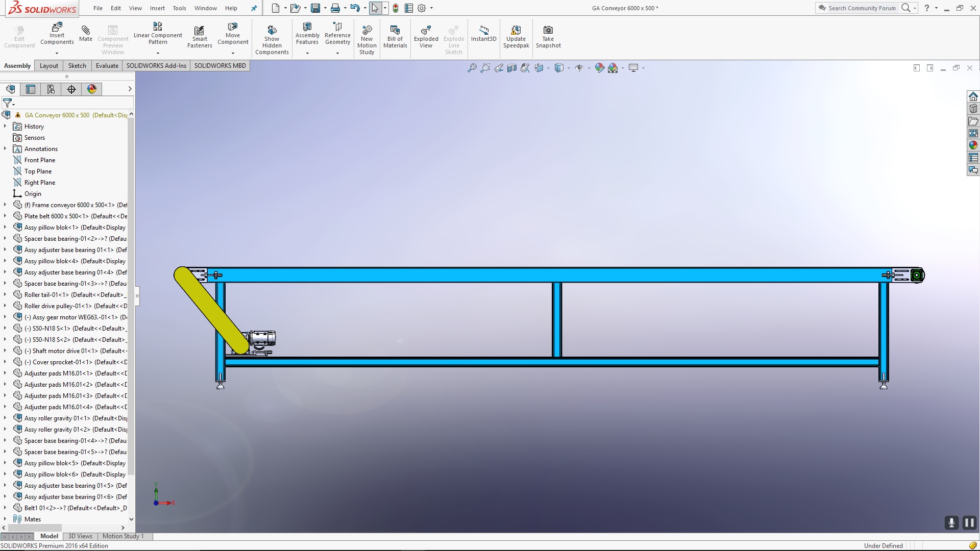
Task: Open FeatureManager Design Tree tab
Action: tap(10, 89)
